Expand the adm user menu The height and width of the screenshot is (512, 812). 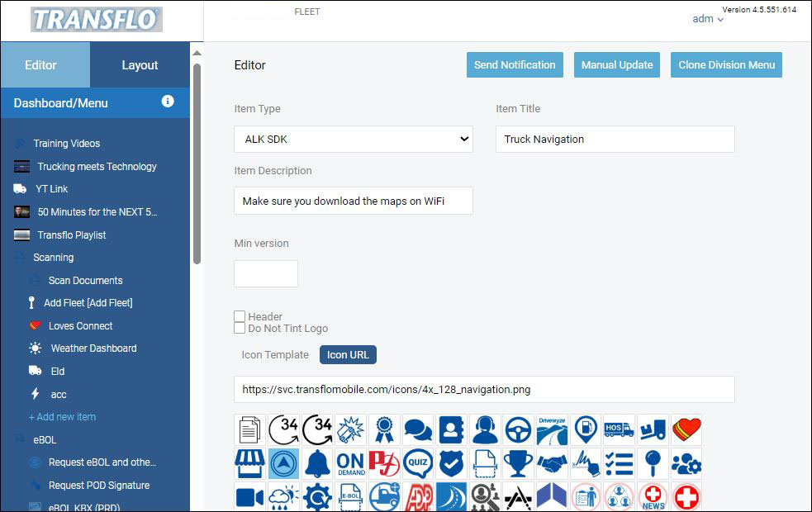(708, 19)
